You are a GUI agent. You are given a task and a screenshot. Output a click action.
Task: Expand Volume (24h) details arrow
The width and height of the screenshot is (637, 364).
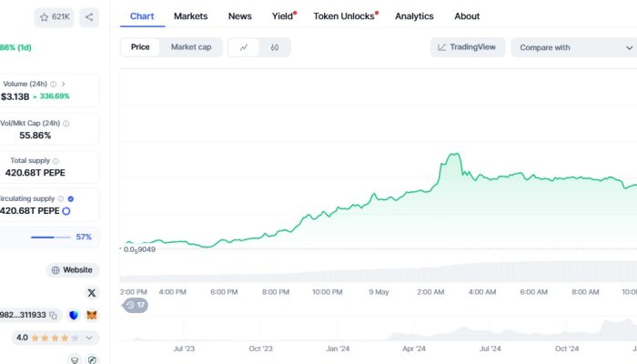63,84
